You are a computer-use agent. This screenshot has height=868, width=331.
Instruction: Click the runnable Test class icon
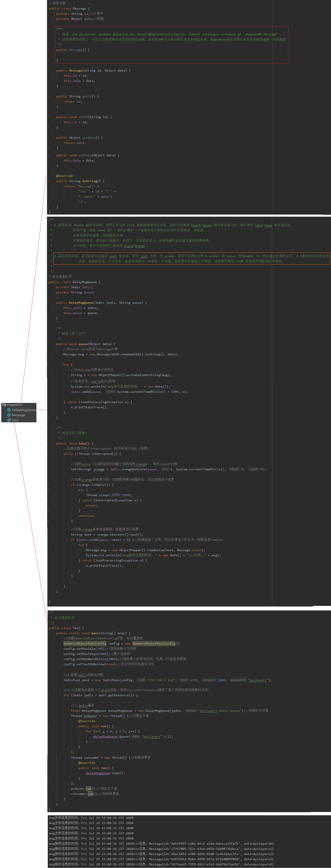click(x=9, y=420)
